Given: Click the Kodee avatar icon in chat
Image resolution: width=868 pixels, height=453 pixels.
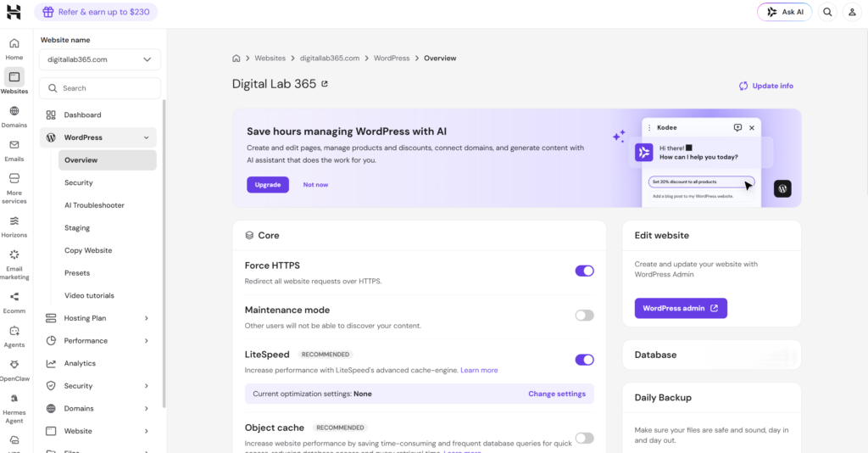Looking at the screenshot, I should point(644,153).
